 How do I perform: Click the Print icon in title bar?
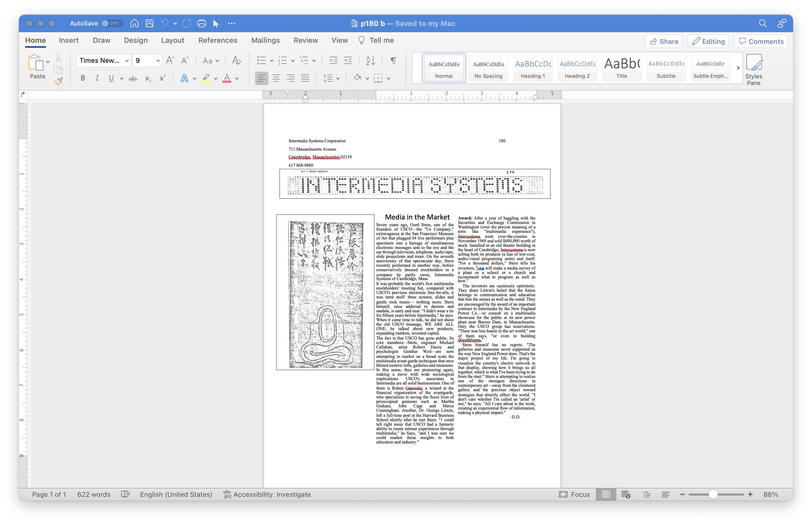coord(201,23)
